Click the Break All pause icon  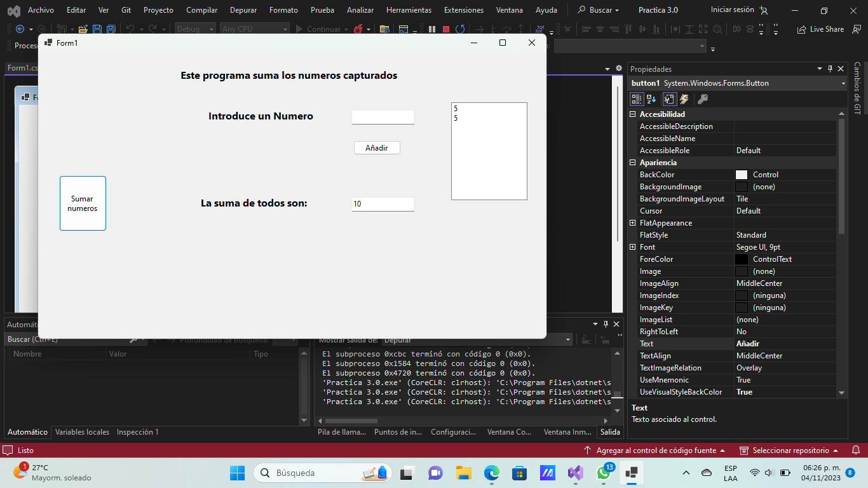(x=432, y=29)
